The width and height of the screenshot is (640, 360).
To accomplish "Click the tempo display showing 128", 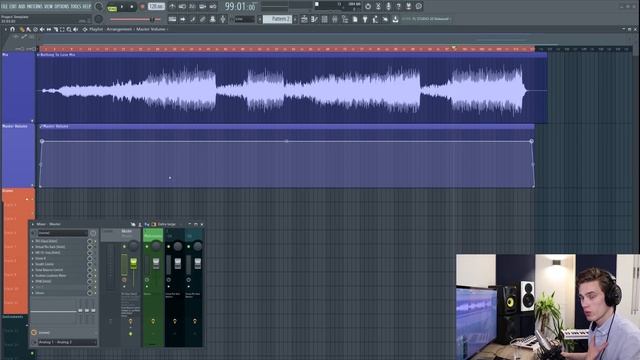I will coord(156,7).
